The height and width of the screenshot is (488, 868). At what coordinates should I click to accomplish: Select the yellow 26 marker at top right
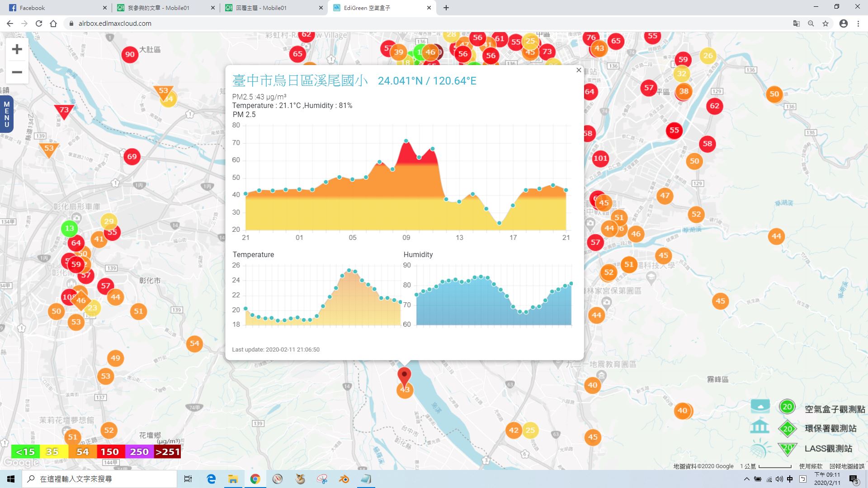(x=708, y=56)
